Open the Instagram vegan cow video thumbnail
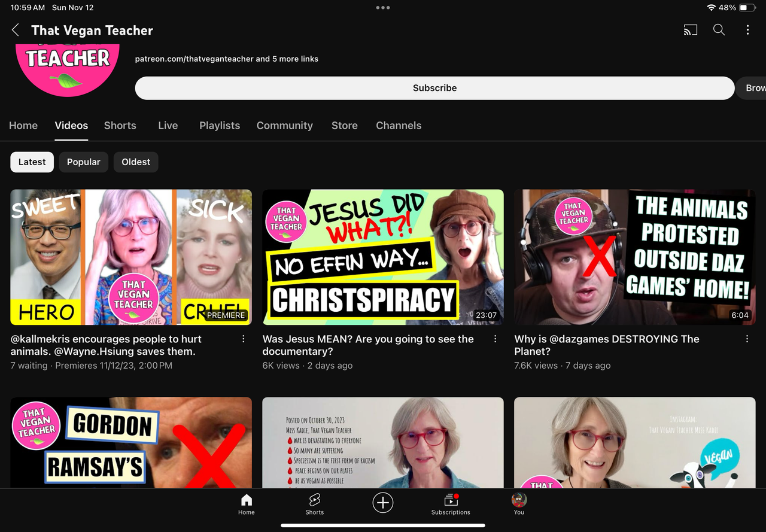The height and width of the screenshot is (532, 766). pos(635,443)
